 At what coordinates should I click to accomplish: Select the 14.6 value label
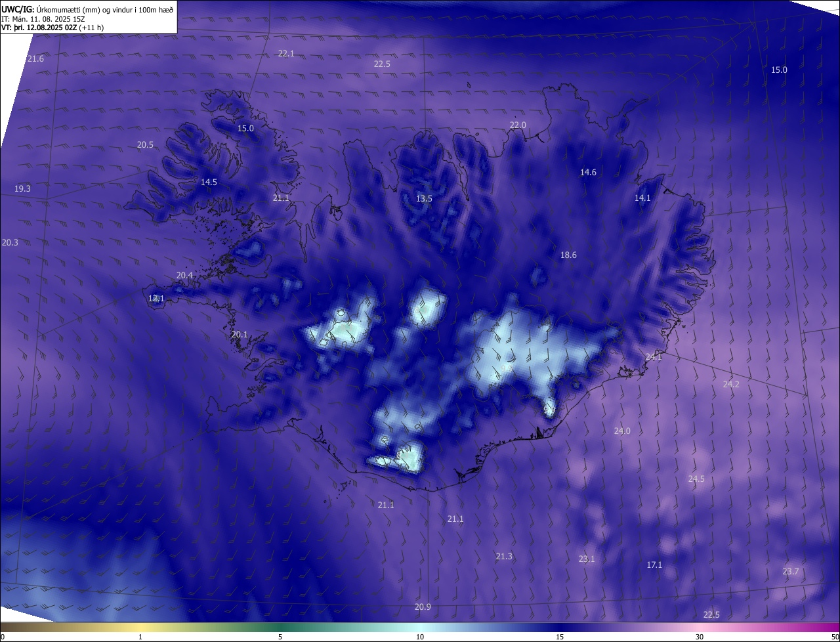click(588, 173)
